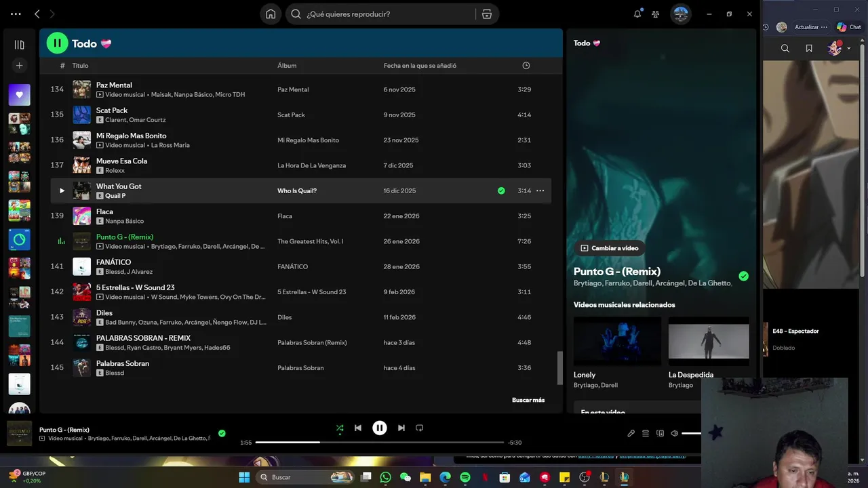Sort by the duration clock icon
The width and height of the screenshot is (868, 488).
coord(526,66)
